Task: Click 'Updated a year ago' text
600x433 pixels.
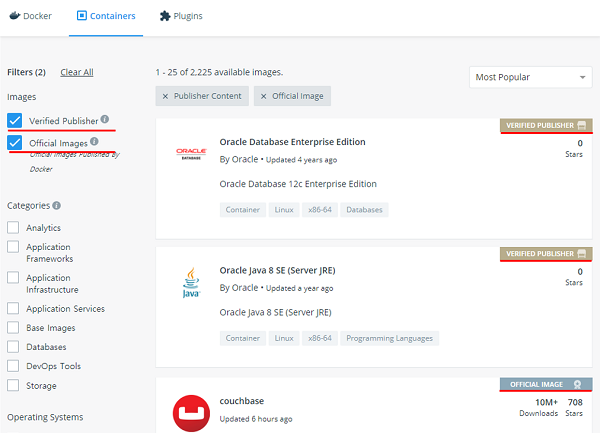Action: coord(300,288)
